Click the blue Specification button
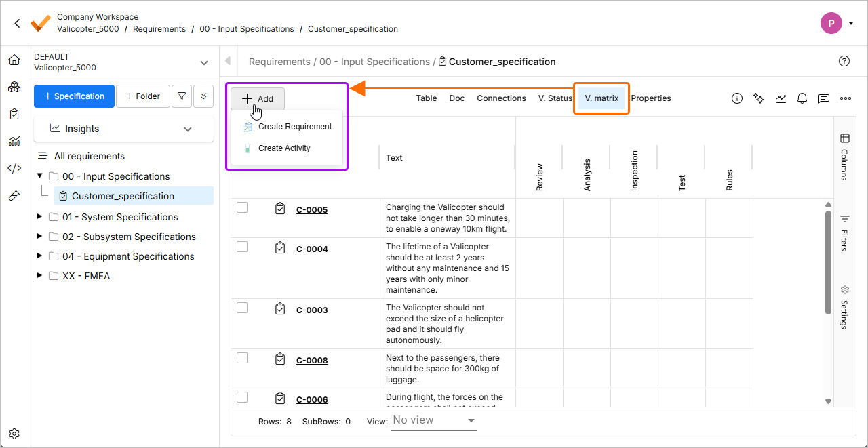This screenshot has height=448, width=868. tap(74, 96)
